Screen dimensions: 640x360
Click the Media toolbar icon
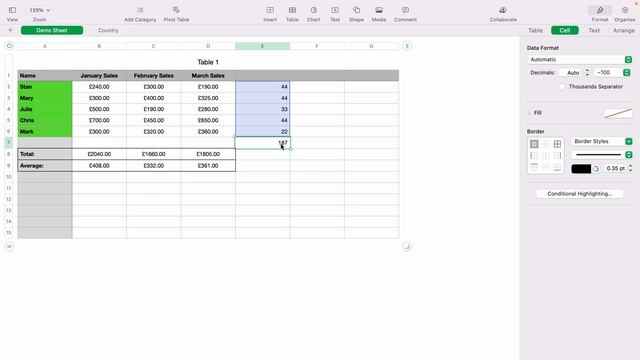pyautogui.click(x=379, y=10)
